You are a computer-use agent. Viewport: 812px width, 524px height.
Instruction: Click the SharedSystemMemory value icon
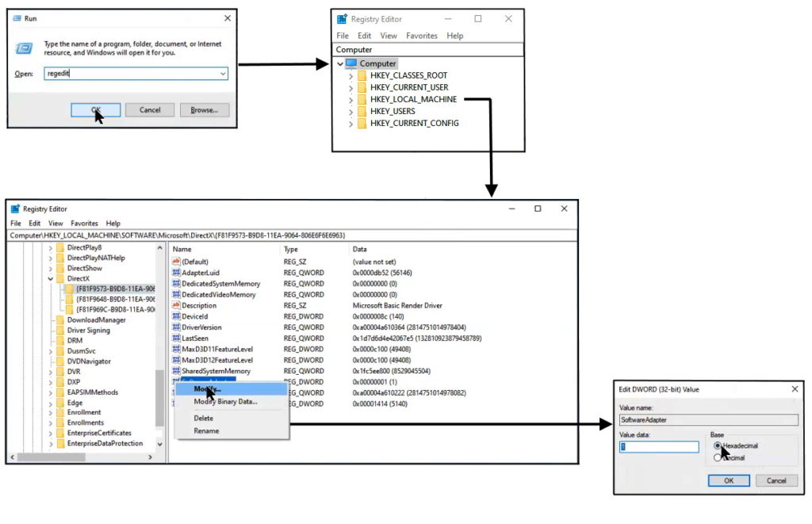click(176, 370)
